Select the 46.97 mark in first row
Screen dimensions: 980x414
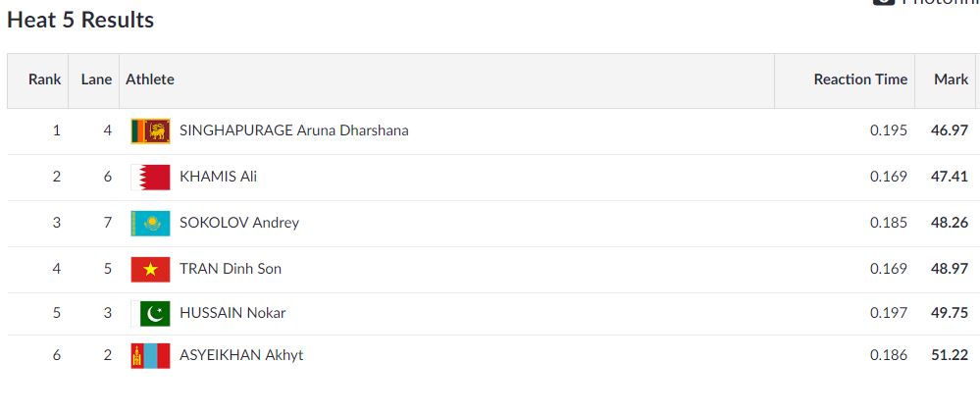[x=950, y=130]
